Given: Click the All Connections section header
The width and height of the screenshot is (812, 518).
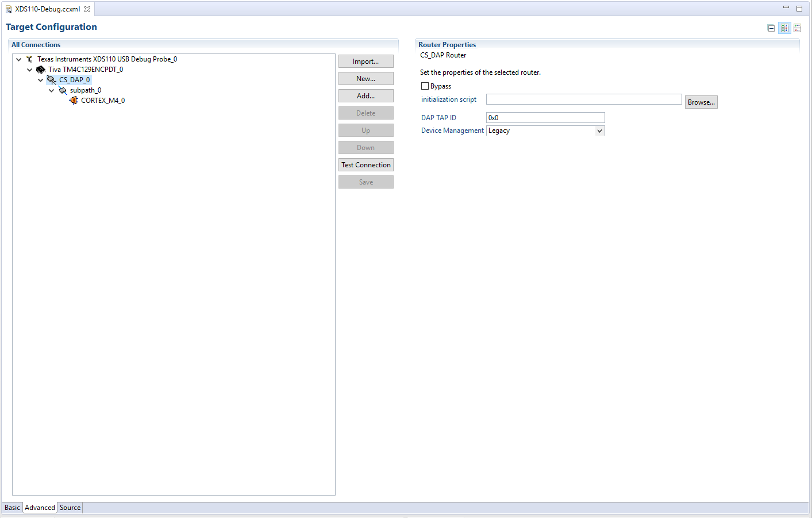Looking at the screenshot, I should click(36, 45).
